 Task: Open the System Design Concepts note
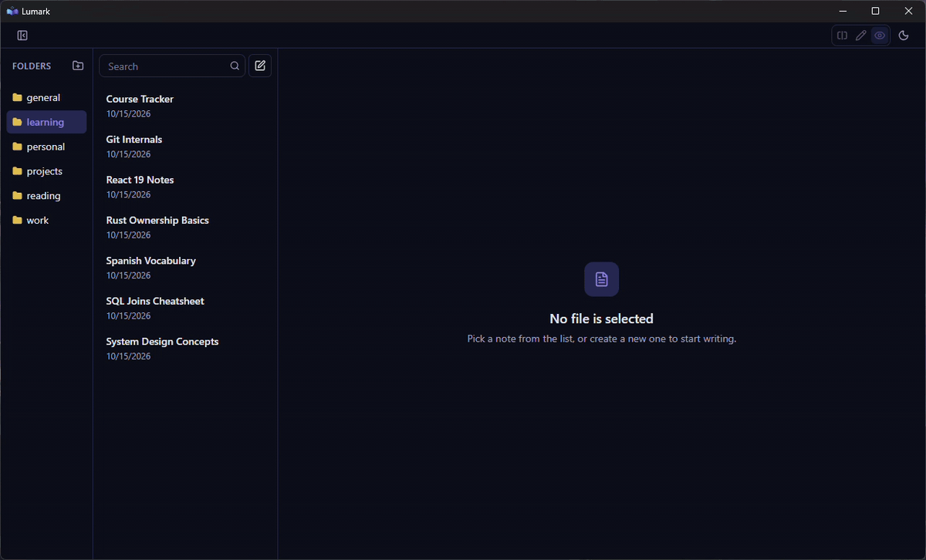[185, 349]
